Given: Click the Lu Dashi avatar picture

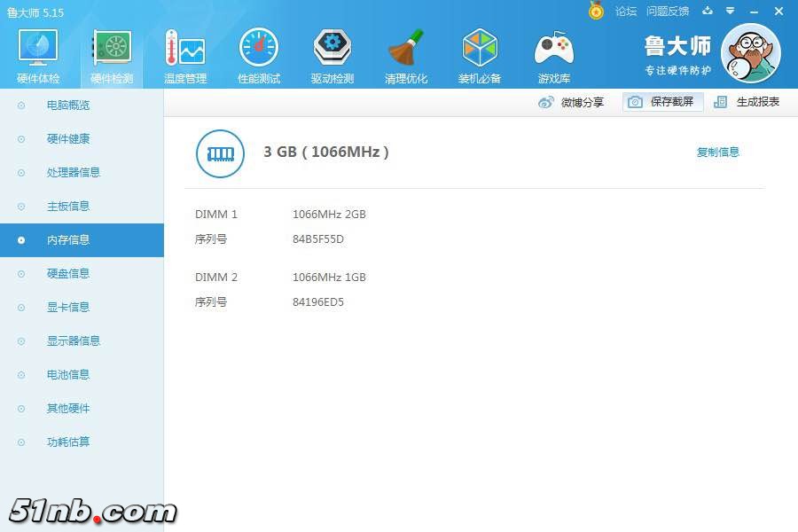Looking at the screenshot, I should pos(750,52).
